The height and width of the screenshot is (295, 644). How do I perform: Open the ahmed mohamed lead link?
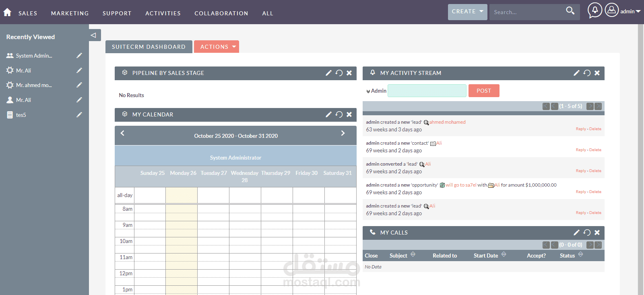tap(447, 122)
